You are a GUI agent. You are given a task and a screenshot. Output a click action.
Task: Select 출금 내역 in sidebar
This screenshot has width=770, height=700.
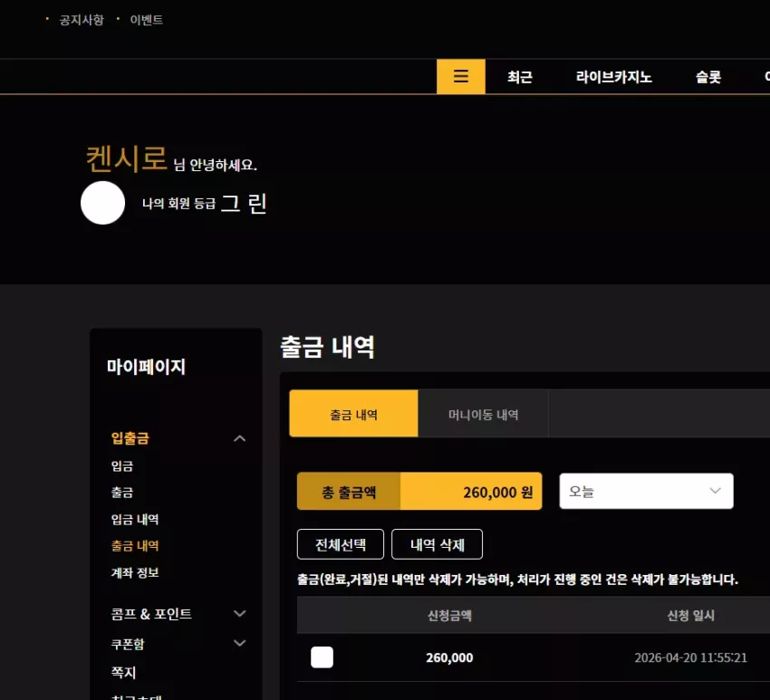coord(135,546)
